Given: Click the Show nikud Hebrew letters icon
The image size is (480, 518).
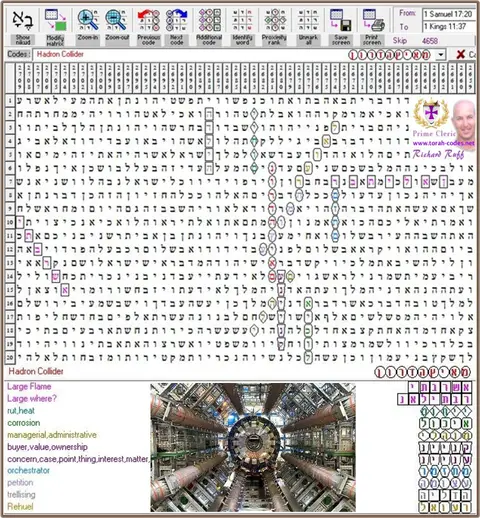Looking at the screenshot, I should pos(23,20).
